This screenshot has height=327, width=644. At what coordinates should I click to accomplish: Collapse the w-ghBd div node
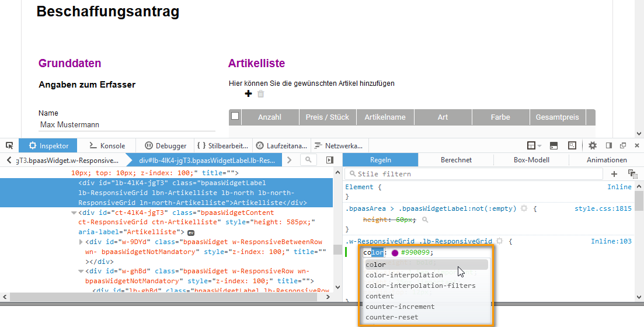click(81, 272)
